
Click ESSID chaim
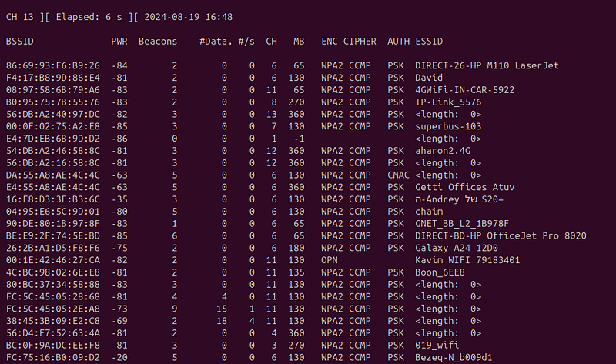click(x=429, y=212)
